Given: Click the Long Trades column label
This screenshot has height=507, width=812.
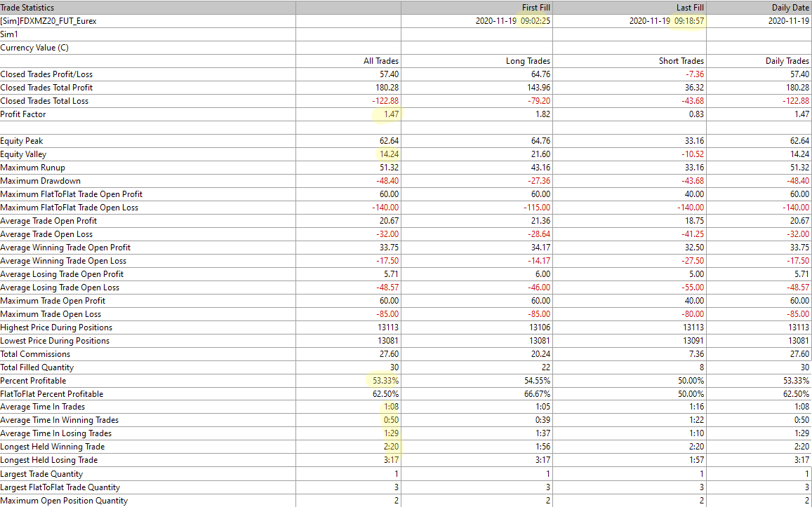Looking at the screenshot, I should tap(528, 61).
